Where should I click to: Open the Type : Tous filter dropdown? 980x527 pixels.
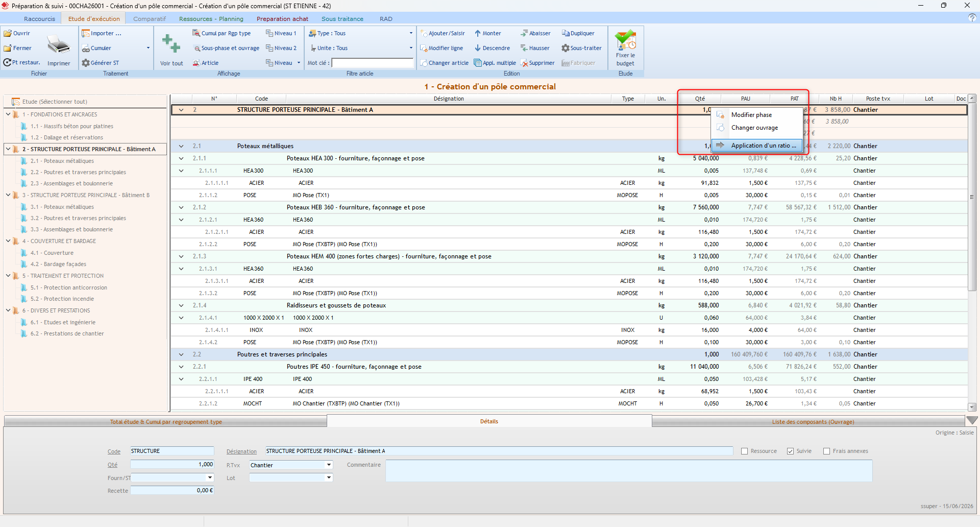[x=410, y=33]
